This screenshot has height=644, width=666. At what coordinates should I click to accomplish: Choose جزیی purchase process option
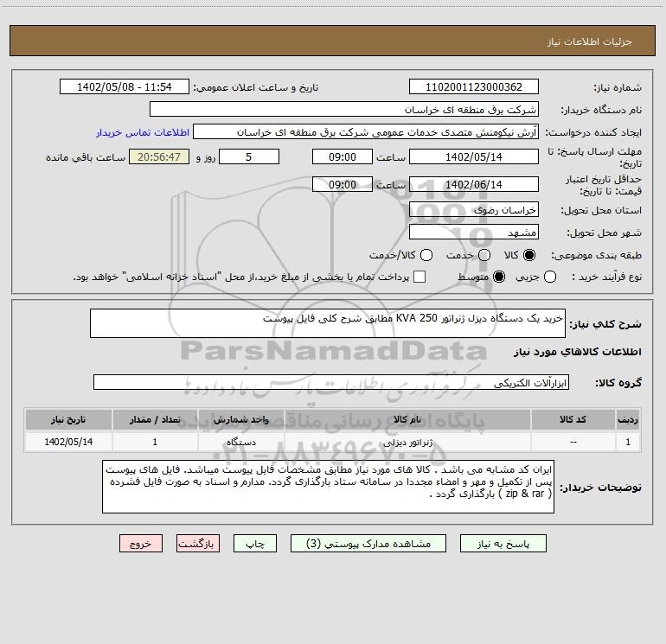[550, 277]
